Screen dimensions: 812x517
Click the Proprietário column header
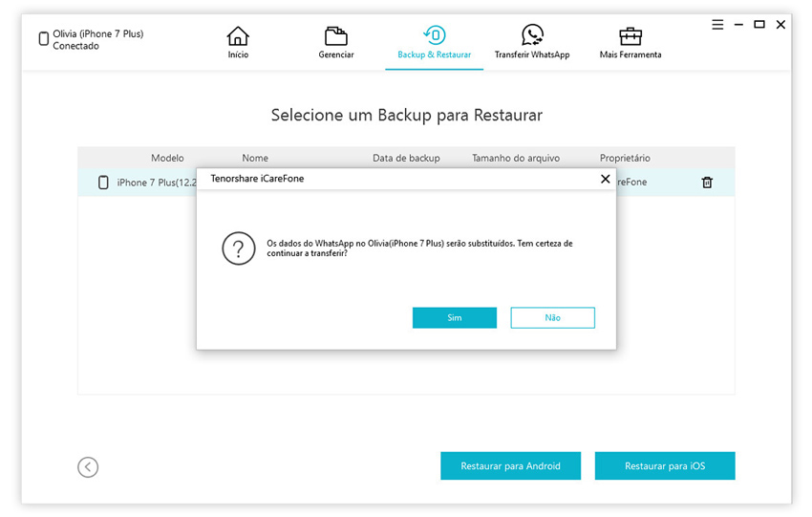click(625, 158)
